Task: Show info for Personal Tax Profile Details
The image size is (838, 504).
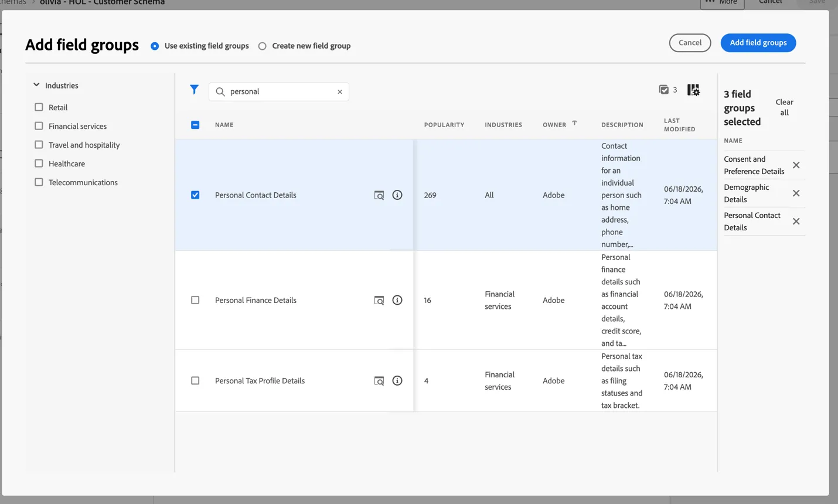Action: 397,381
